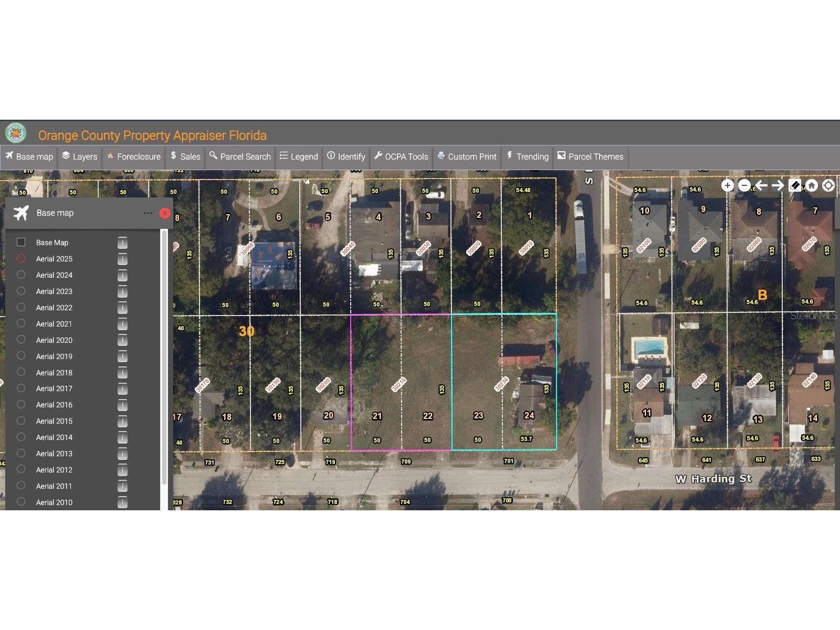
Task: Open Base map panel options ellipsis
Action: pyautogui.click(x=148, y=213)
